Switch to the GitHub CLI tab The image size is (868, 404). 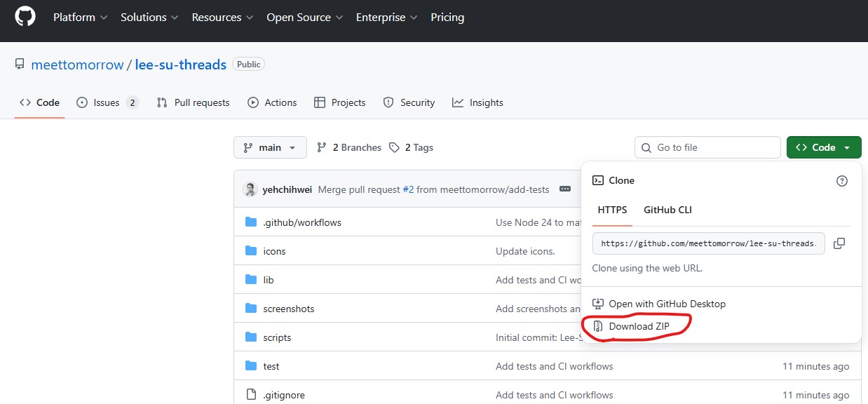(x=667, y=210)
